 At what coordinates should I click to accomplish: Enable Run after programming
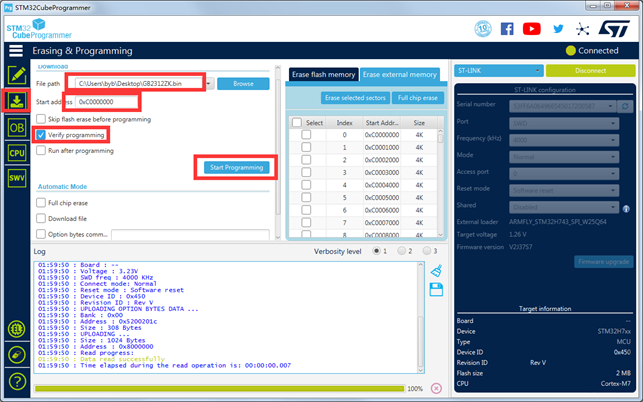tap(41, 151)
